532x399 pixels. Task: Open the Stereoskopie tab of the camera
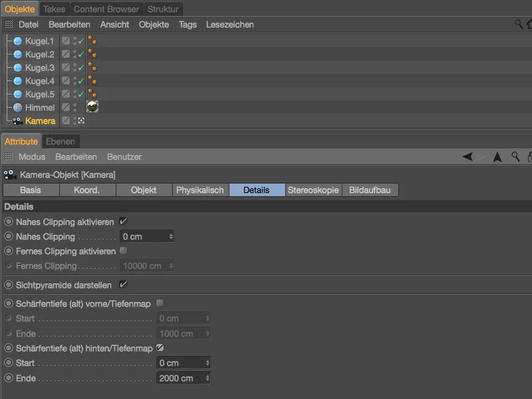313,190
